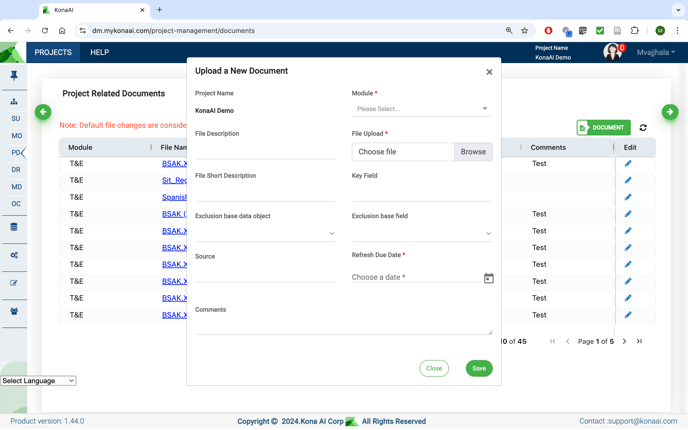Click the green left arrow navigation icon
The height and width of the screenshot is (430, 688).
tap(43, 112)
